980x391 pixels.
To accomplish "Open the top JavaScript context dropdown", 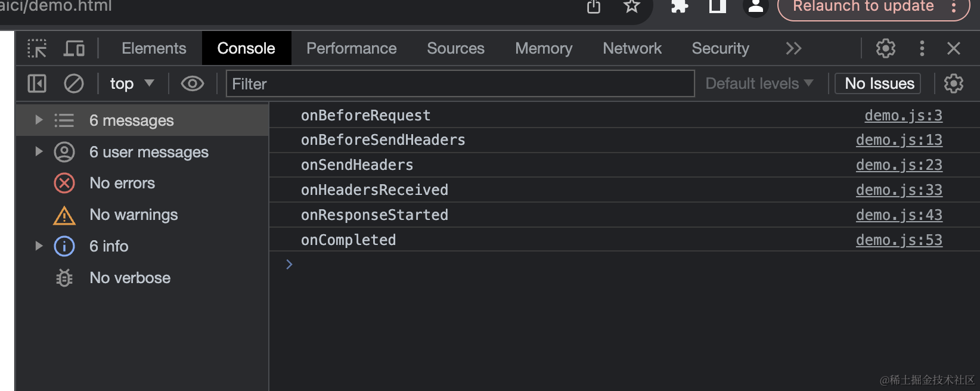I will click(x=132, y=83).
